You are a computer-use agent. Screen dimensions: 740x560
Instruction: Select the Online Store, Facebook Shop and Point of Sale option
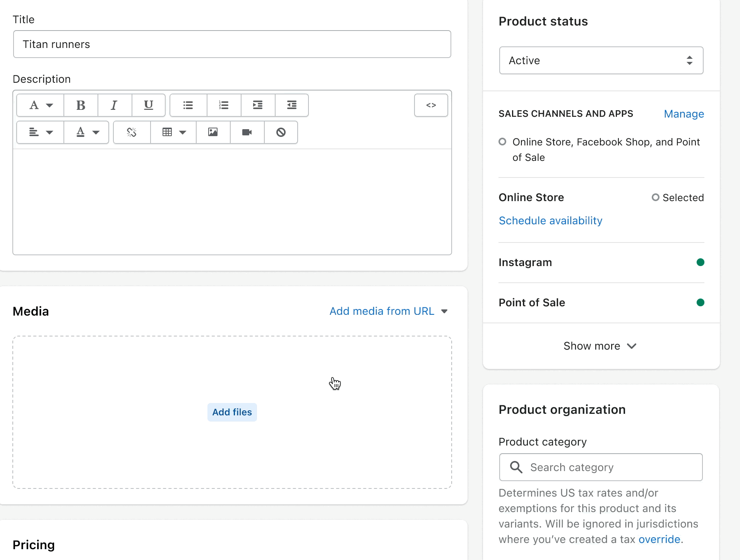502,142
